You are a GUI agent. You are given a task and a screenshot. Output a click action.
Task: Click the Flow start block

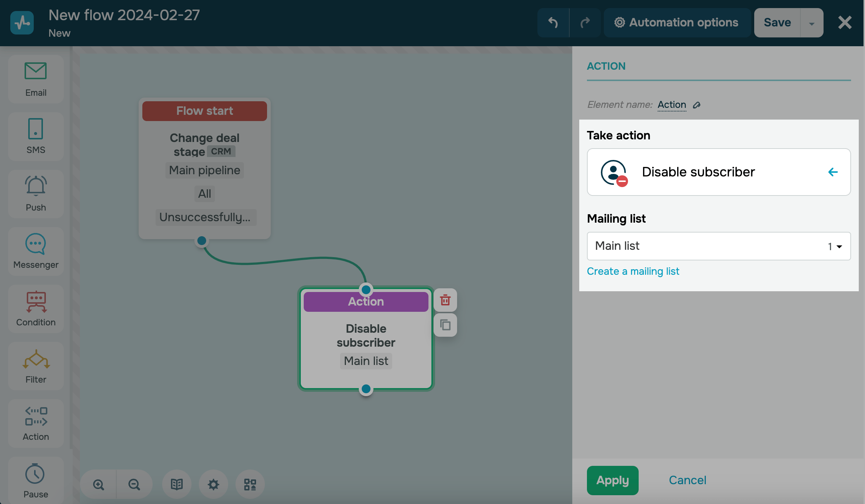pyautogui.click(x=204, y=111)
